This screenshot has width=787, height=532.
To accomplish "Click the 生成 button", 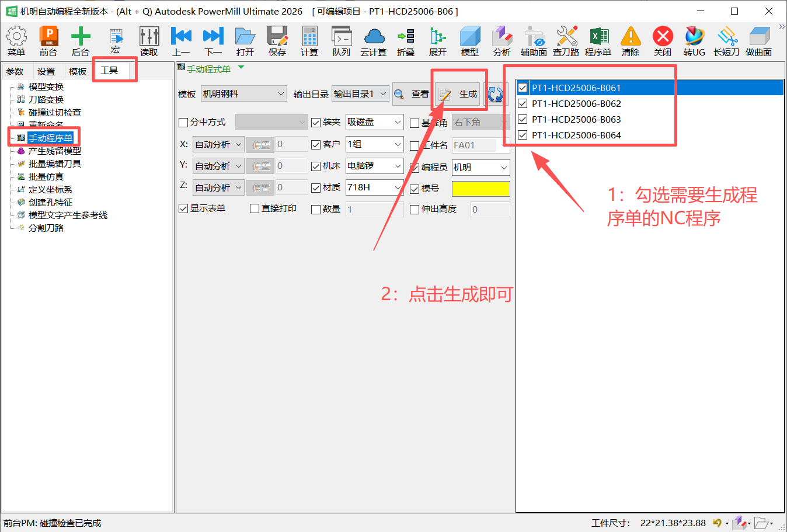I will pos(458,94).
